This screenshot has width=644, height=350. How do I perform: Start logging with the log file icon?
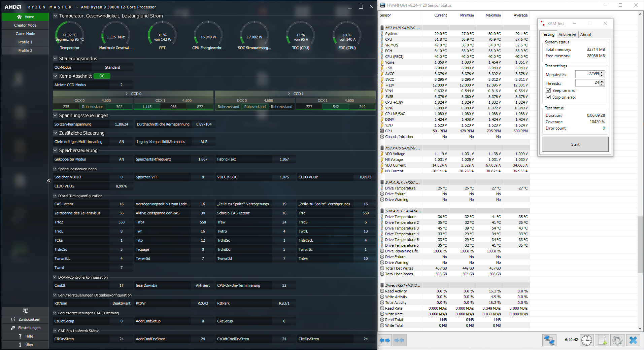click(603, 340)
